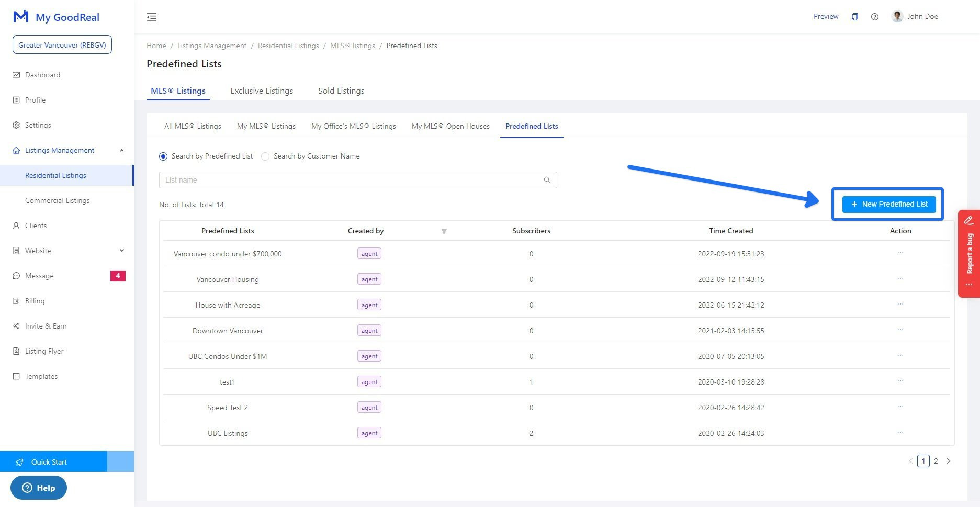This screenshot has width=980, height=507.
Task: Click the search magnifier icon in List name field
Action: 547,180
